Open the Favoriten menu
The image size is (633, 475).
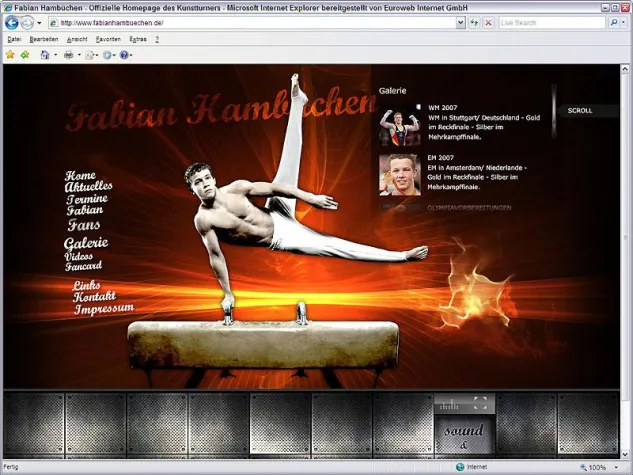(108, 39)
